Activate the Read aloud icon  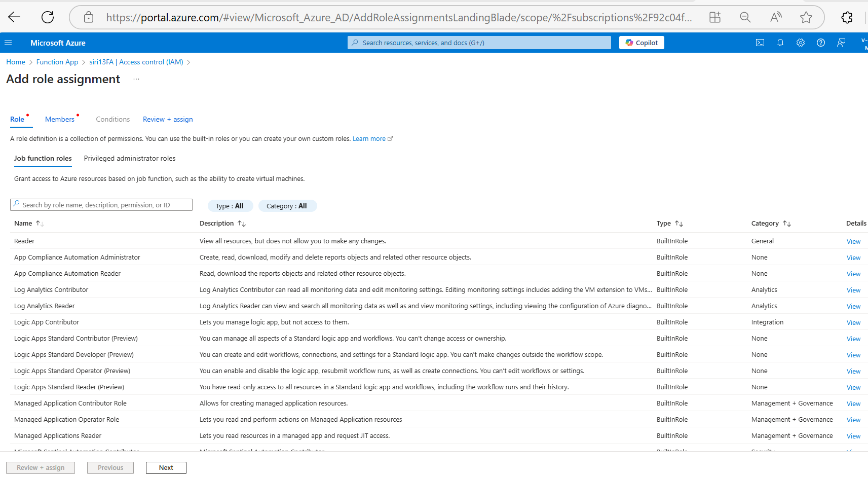coord(775,17)
